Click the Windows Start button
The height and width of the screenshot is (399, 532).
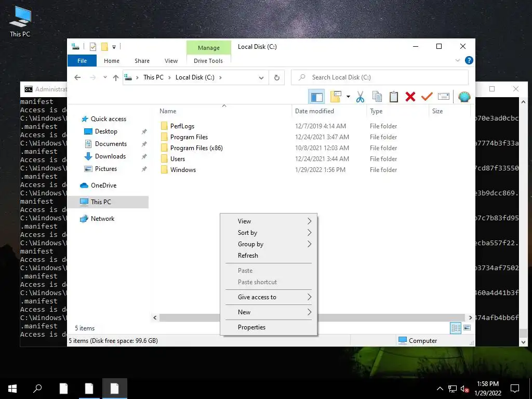[12, 389]
